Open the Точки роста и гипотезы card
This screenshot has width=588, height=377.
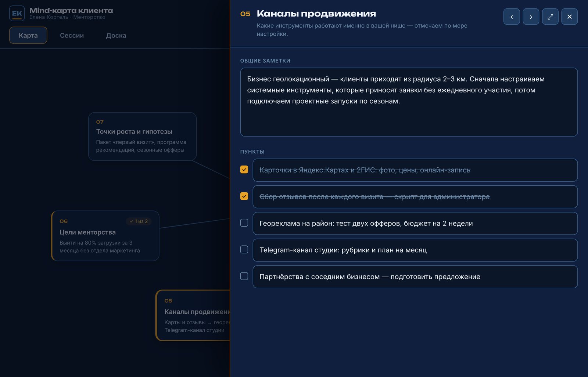point(142,136)
